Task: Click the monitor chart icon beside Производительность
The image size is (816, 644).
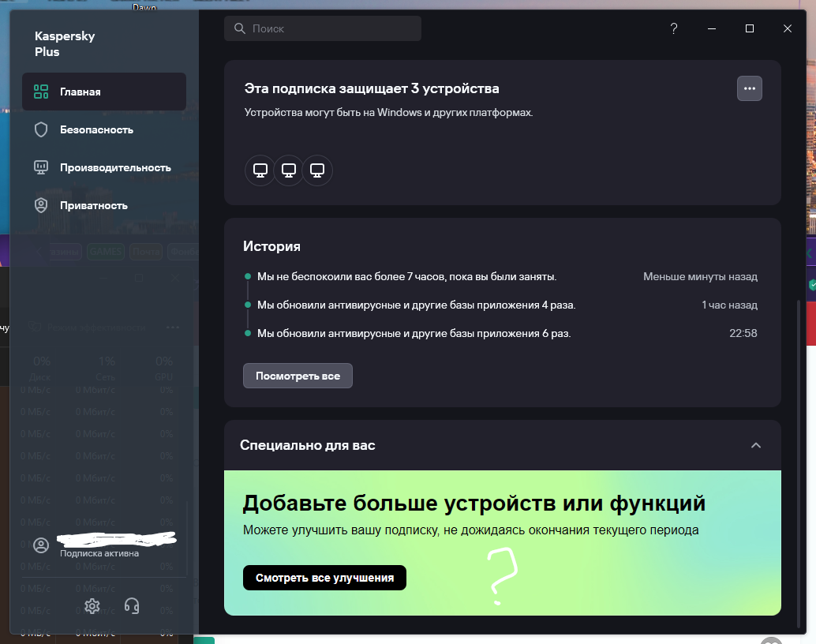Action: [41, 167]
